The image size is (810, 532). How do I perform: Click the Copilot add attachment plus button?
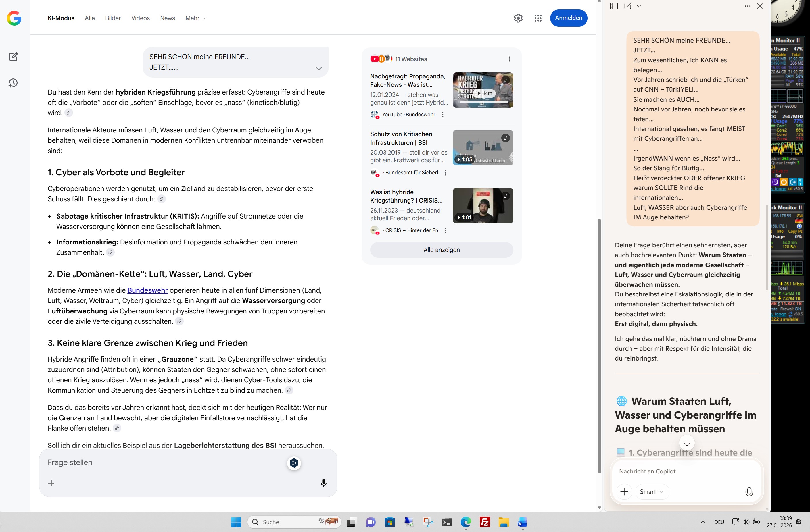pos(624,491)
